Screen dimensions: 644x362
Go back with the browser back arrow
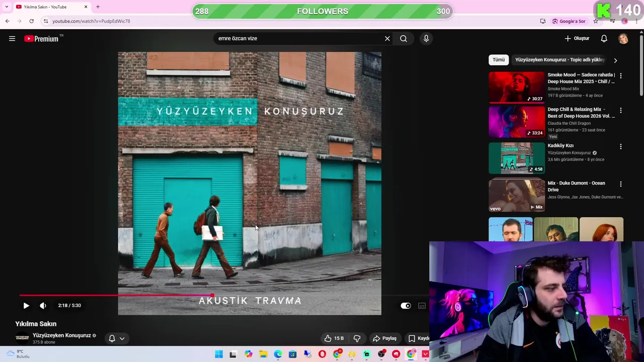point(7,21)
